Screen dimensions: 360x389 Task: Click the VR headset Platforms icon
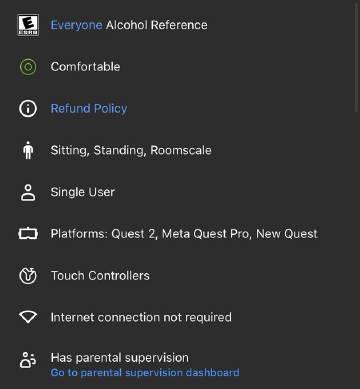click(28, 234)
